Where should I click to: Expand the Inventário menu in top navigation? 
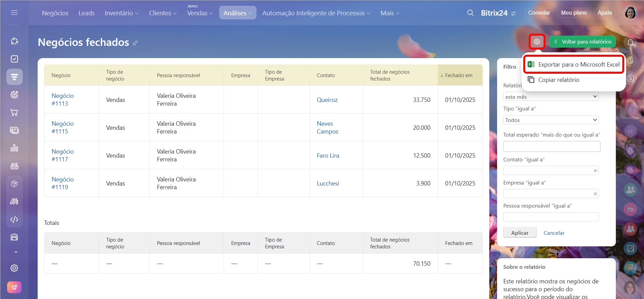click(121, 13)
